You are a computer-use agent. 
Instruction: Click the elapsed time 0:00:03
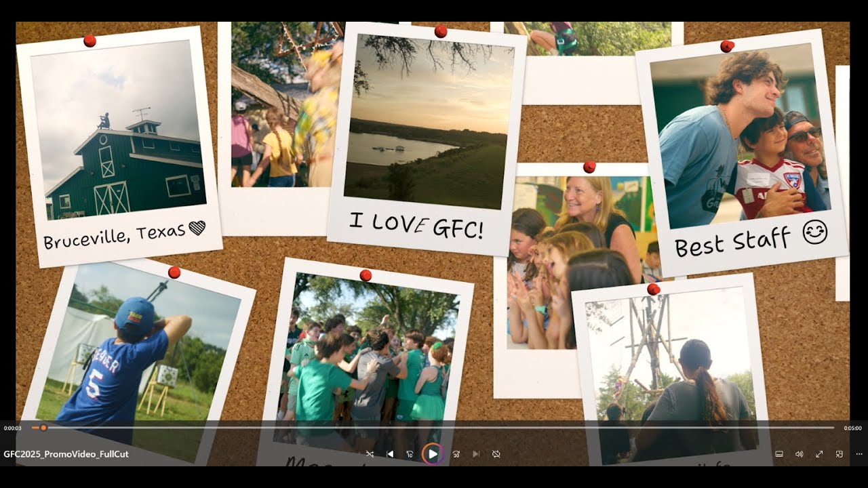pos(13,428)
